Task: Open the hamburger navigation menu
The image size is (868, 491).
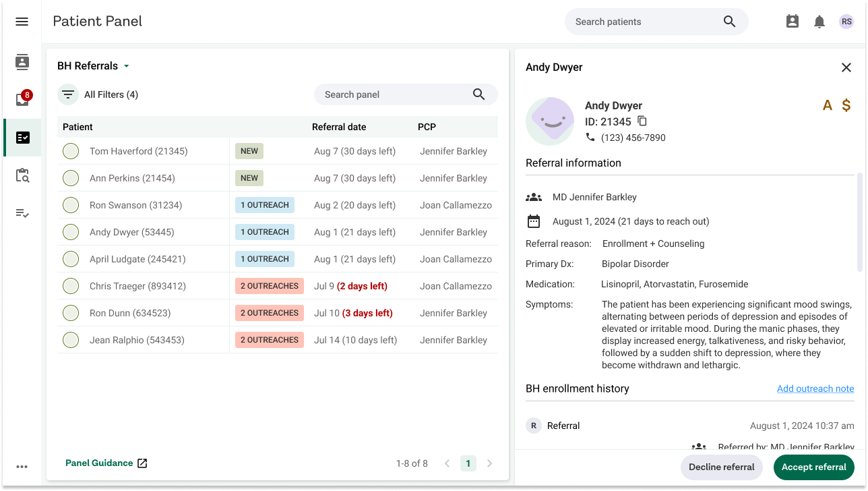Action: pyautogui.click(x=22, y=22)
